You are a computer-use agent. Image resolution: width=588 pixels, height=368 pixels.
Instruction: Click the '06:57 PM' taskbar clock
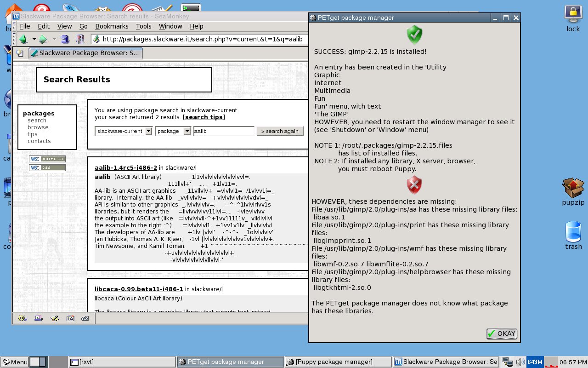(x=573, y=362)
